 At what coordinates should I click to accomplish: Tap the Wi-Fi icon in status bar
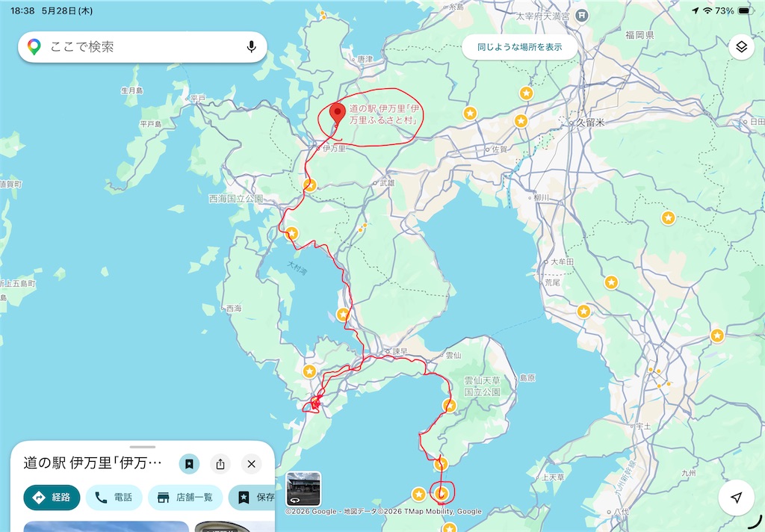(707, 10)
